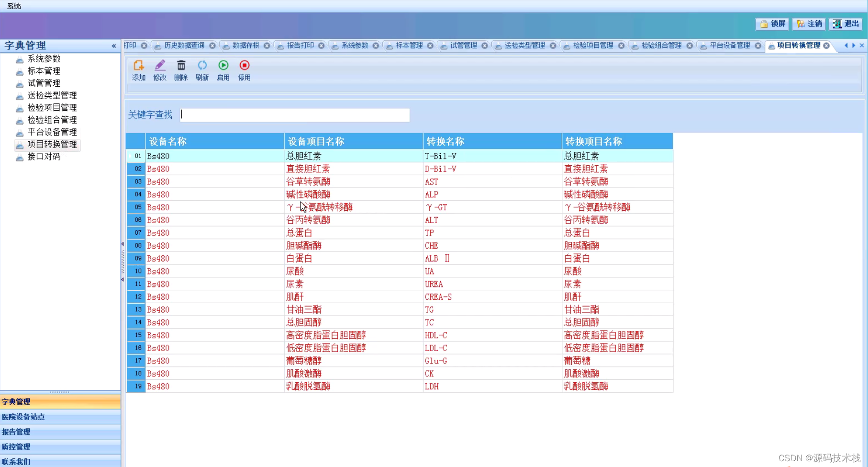The image size is (868, 467).
Task: Open the 系统 menu
Action: [14, 6]
